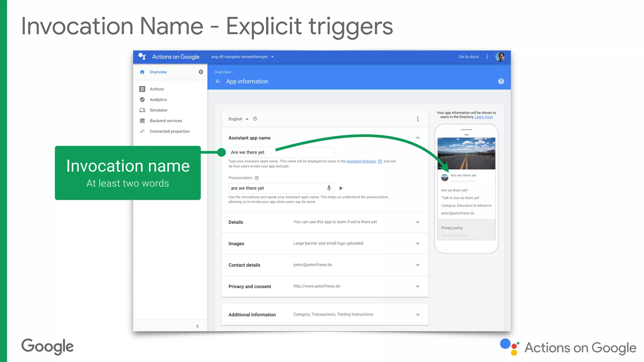Expand the Images section
This screenshot has width=644, height=362.
click(x=418, y=244)
